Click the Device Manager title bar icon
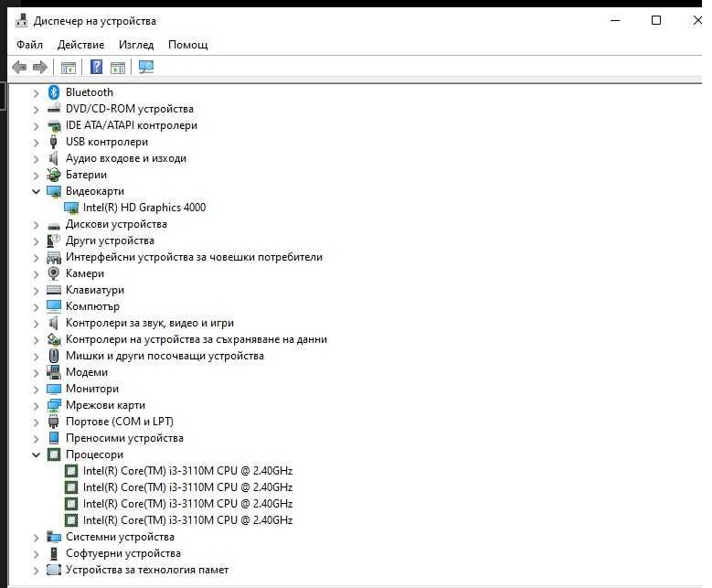This screenshot has width=712, height=588. pos(21,20)
